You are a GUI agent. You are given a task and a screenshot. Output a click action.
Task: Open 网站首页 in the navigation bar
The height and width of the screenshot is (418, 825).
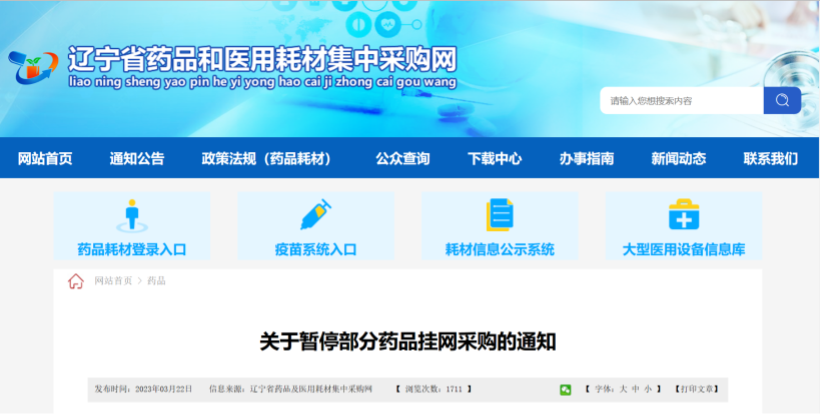point(45,159)
